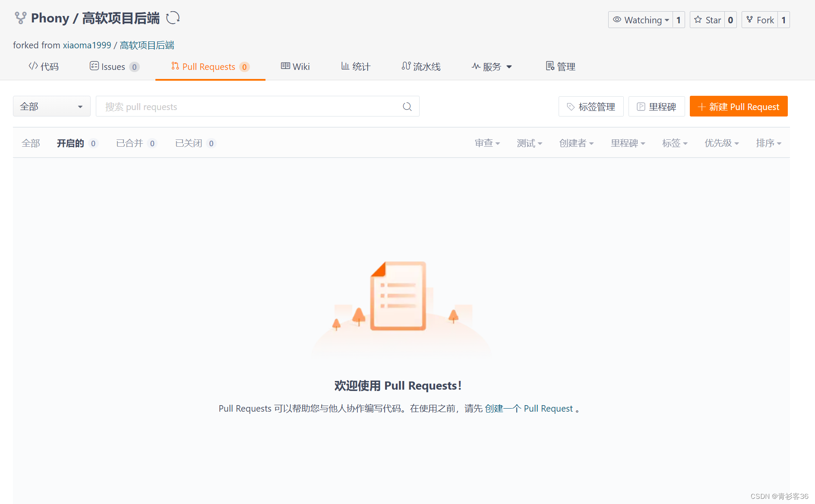
Task: Open the 全部 filter dropdown
Action: pos(51,106)
